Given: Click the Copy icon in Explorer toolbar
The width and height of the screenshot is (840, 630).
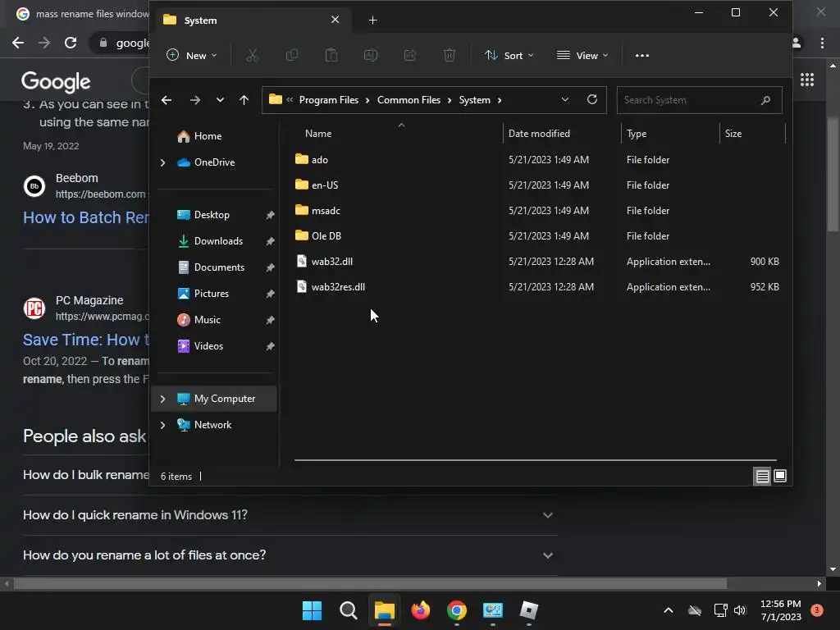Looking at the screenshot, I should (x=292, y=55).
